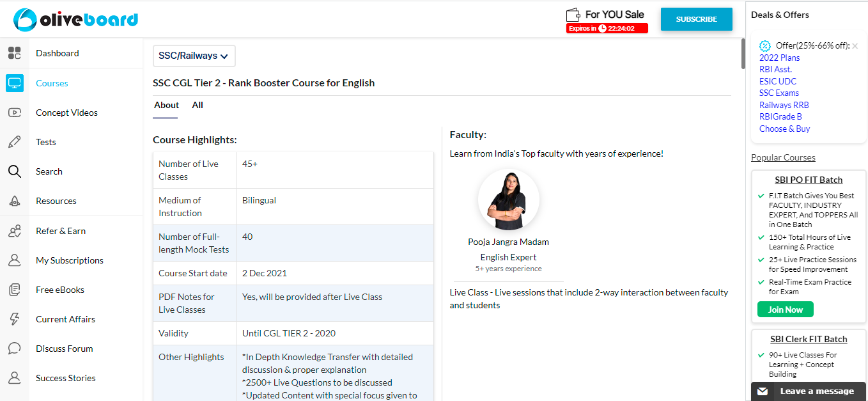Click the Pooja Jangra Madam name text

tap(508, 242)
